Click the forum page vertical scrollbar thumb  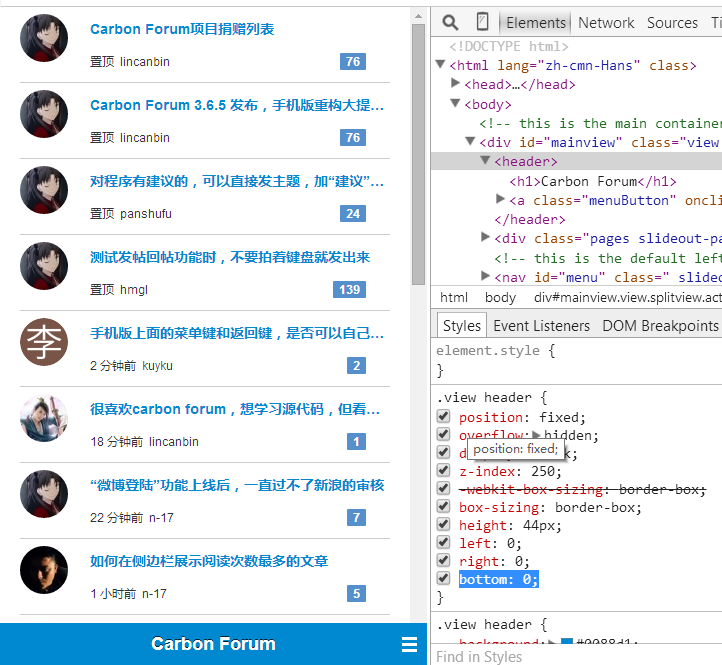click(418, 154)
